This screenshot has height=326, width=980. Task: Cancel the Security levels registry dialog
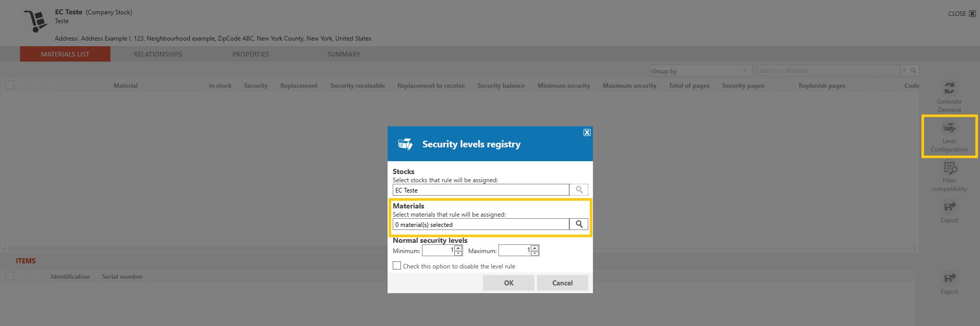(563, 283)
